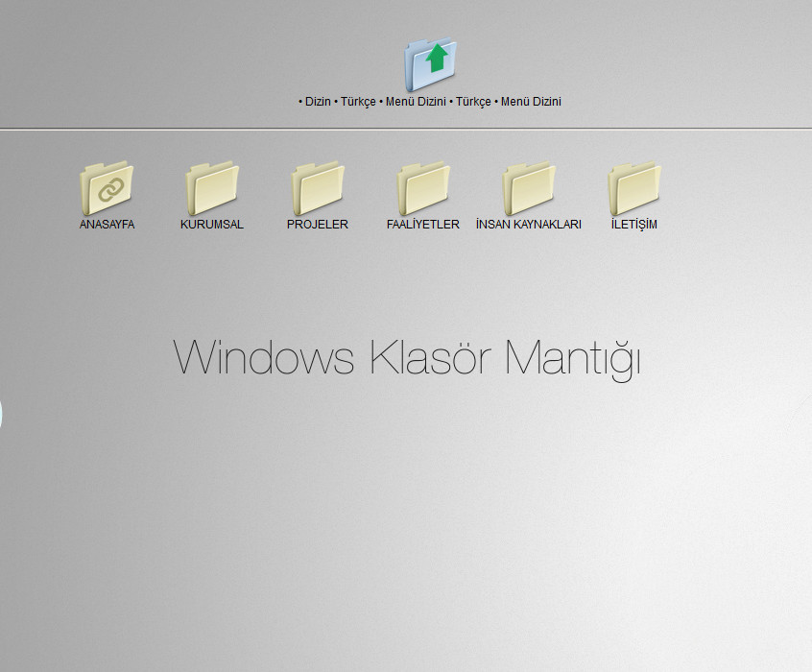Click the İNSAN KAYNAKLARI text label
The height and width of the screenshot is (672, 812).
point(529,225)
